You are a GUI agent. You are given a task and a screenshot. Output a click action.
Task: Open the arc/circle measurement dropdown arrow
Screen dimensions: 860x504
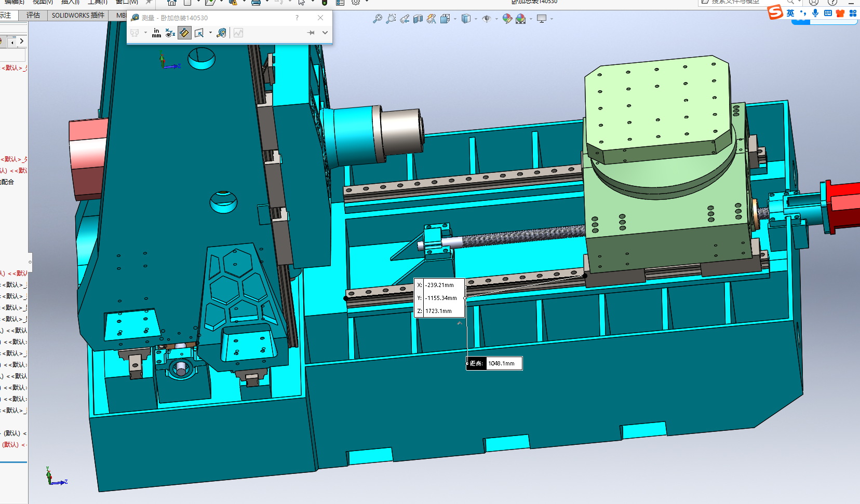[145, 33]
